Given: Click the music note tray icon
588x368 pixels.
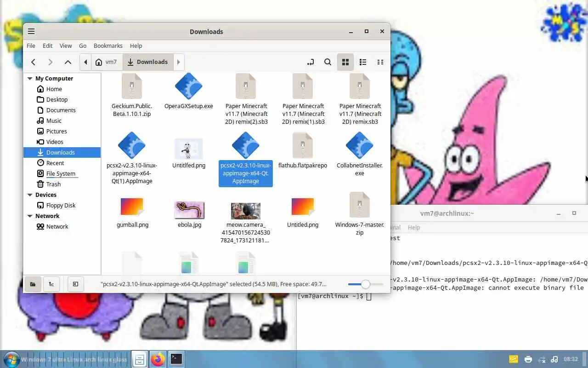Looking at the screenshot, I should (x=554, y=359).
